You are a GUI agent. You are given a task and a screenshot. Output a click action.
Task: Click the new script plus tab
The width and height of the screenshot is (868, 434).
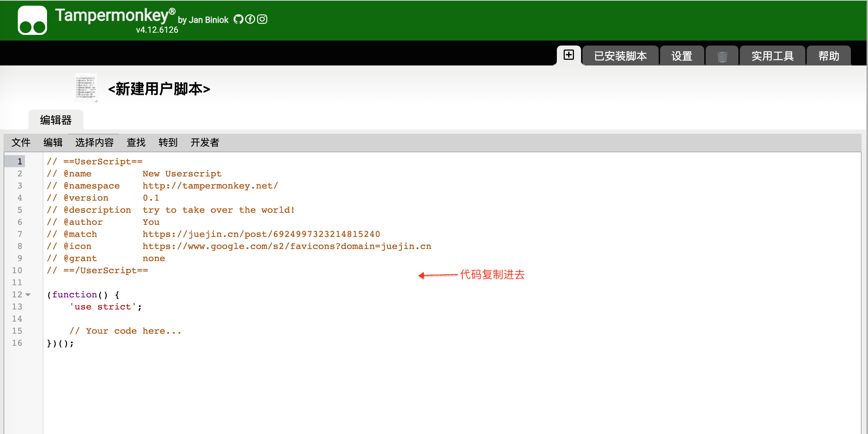569,55
